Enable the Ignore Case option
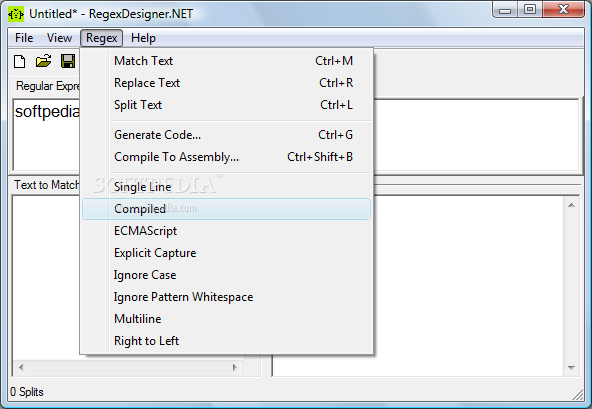 227,275
